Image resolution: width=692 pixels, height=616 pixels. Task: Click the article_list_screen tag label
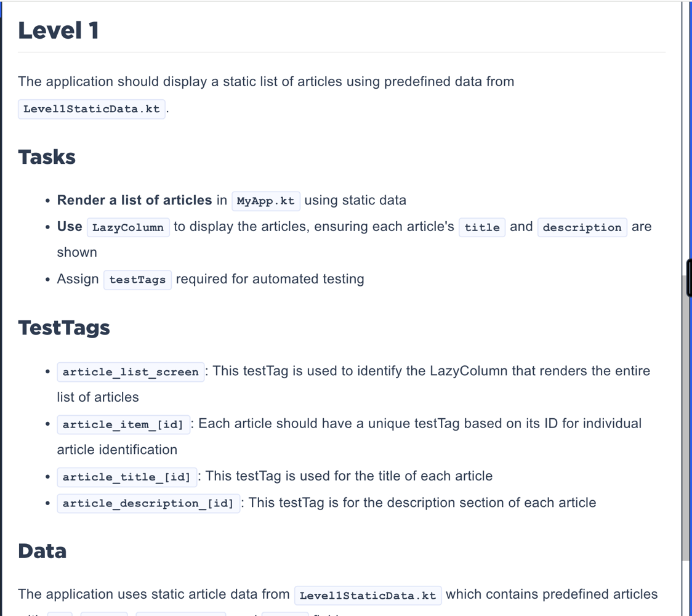131,372
